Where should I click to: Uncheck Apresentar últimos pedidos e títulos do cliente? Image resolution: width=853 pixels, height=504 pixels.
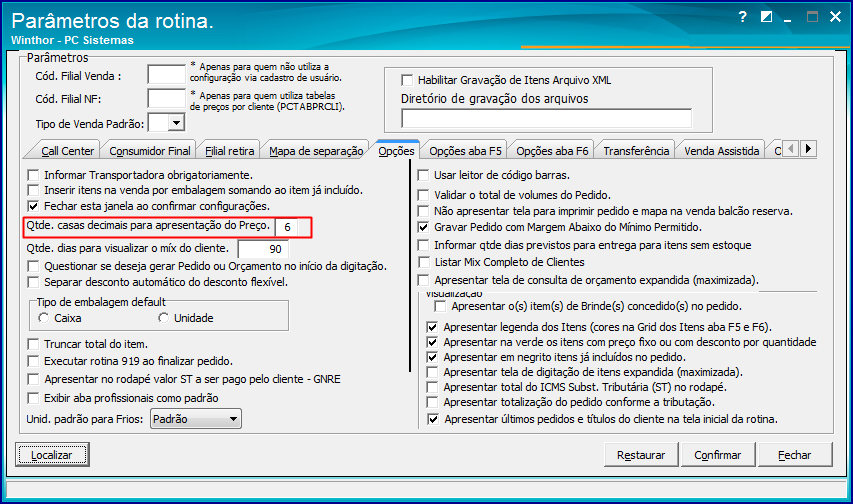pos(432,419)
